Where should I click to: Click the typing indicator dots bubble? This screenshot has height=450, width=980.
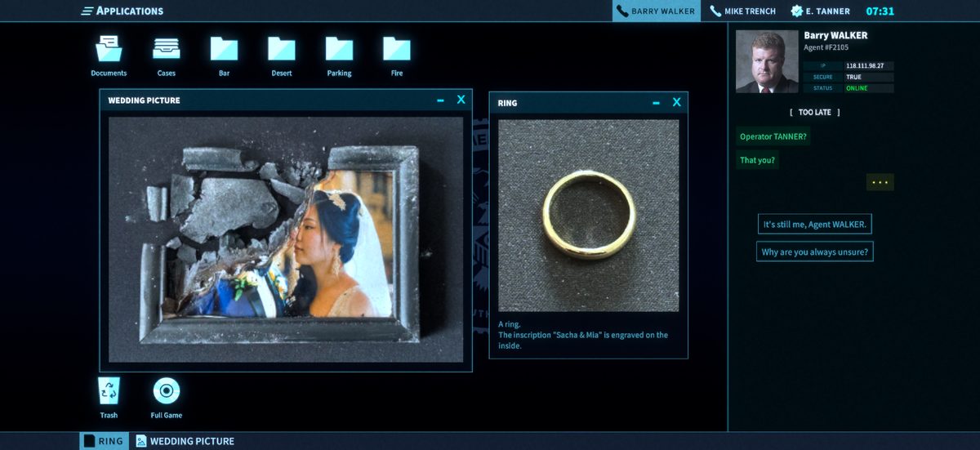[x=880, y=182]
